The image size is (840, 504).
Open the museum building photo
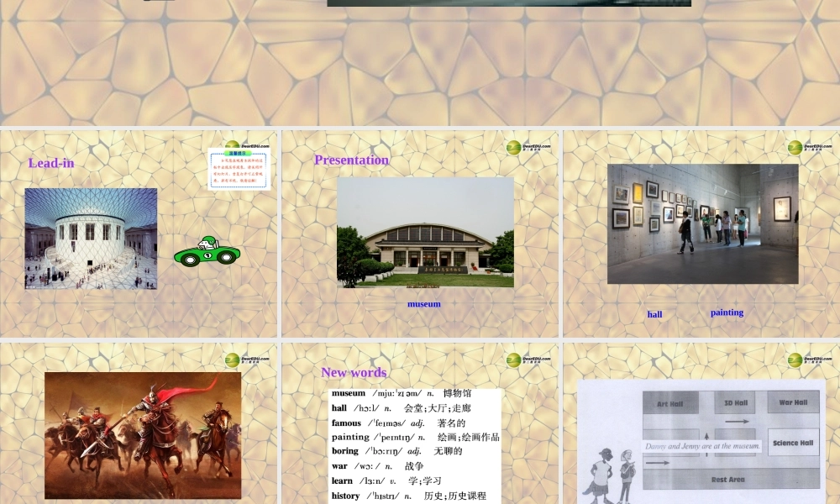(x=425, y=233)
